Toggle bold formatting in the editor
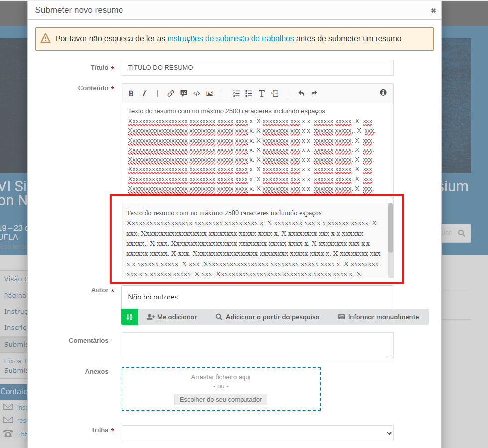 (x=131, y=93)
